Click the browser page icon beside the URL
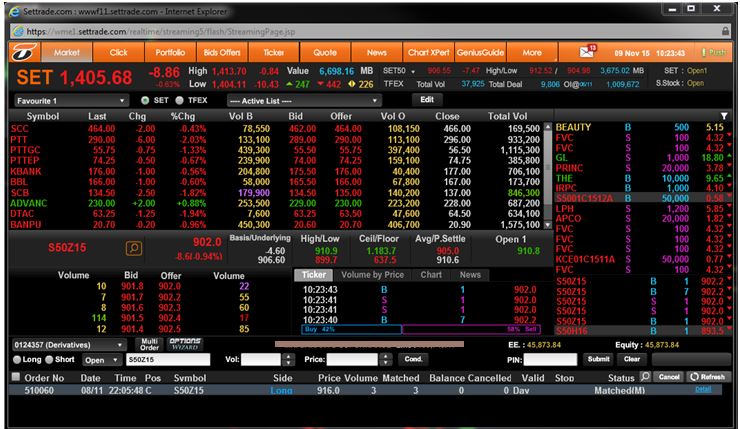The width and height of the screenshot is (740, 429). click(18, 31)
